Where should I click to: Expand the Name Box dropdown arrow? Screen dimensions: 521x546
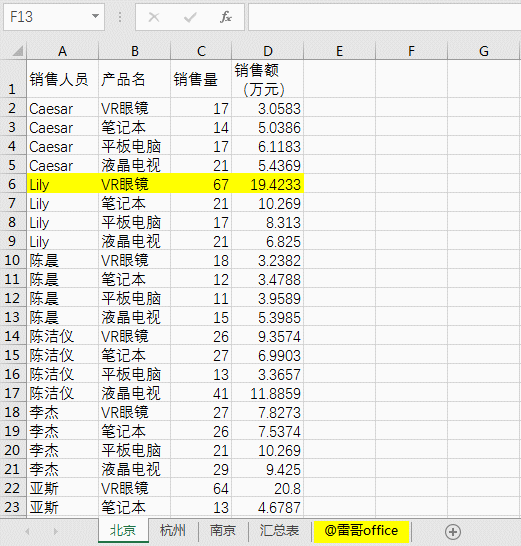(95, 16)
